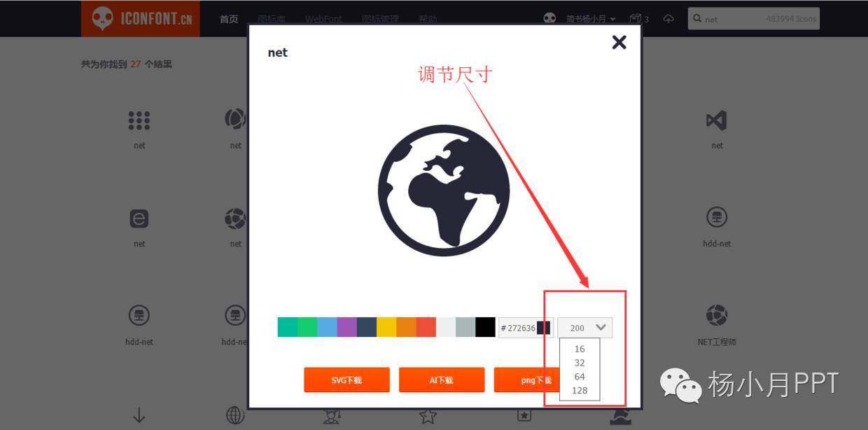Viewport: 868px width, 430px height.
Task: Select the soccer-ball net icon in second row
Action: (x=235, y=219)
